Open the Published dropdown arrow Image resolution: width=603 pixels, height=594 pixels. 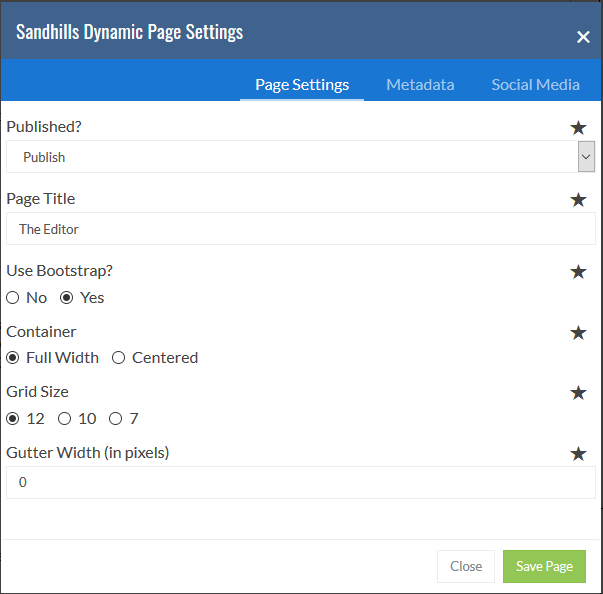pos(586,156)
